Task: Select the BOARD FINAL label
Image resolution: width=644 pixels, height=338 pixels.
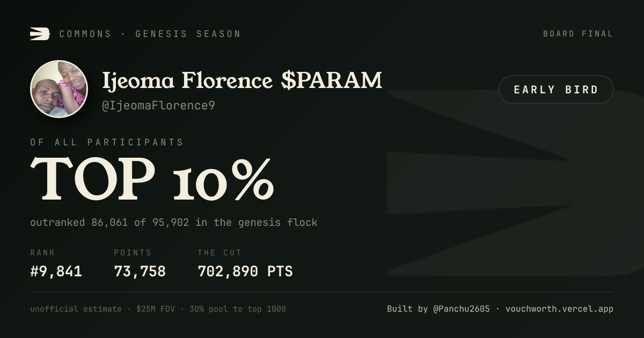Action: point(578,34)
